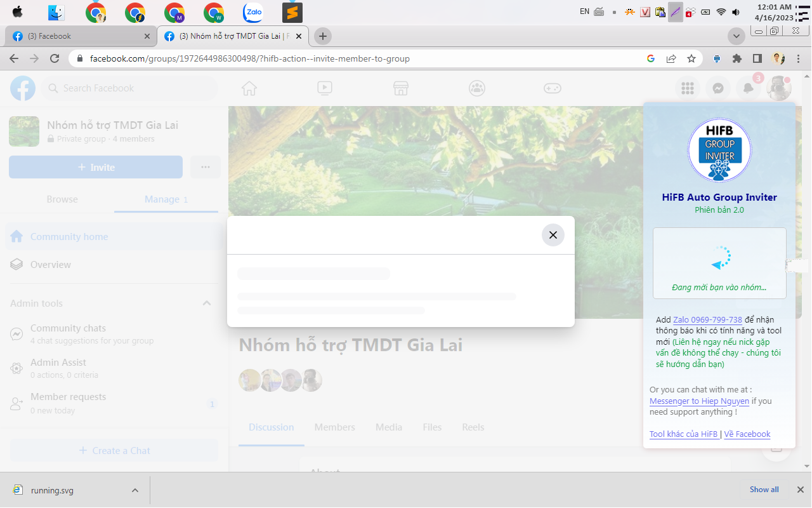The height and width of the screenshot is (508, 812).
Task: Open the group more options button
Action: pos(205,167)
